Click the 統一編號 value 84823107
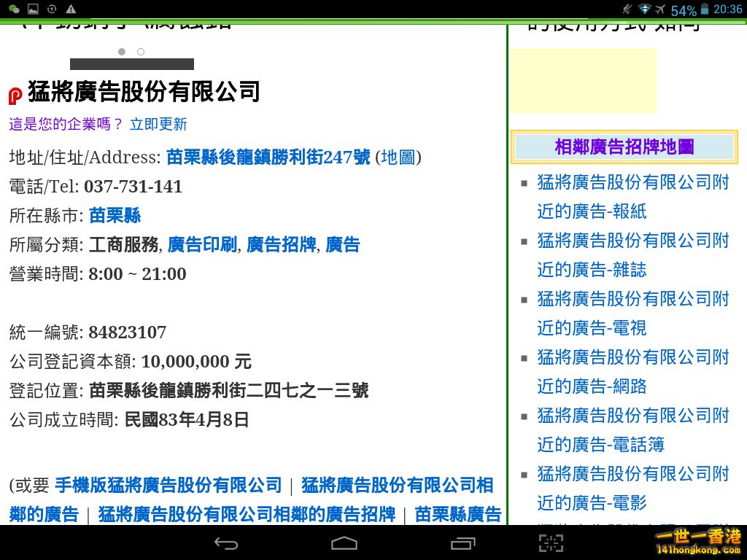 point(127,332)
